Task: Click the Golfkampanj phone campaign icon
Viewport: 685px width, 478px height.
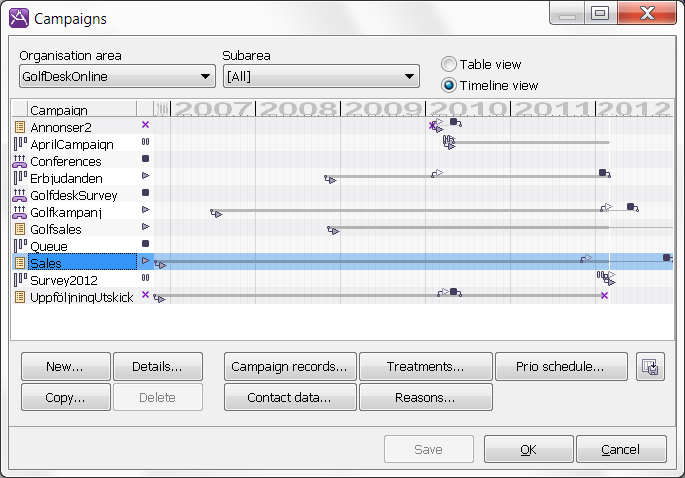Action: point(20,212)
